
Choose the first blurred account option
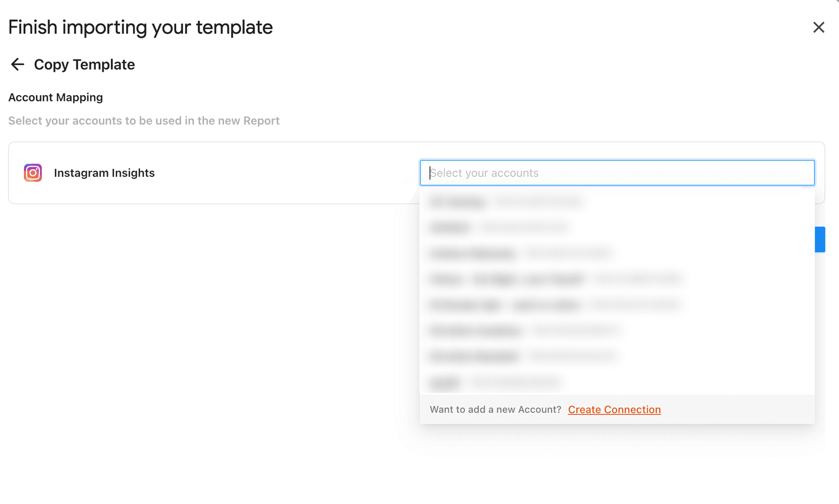pos(617,201)
